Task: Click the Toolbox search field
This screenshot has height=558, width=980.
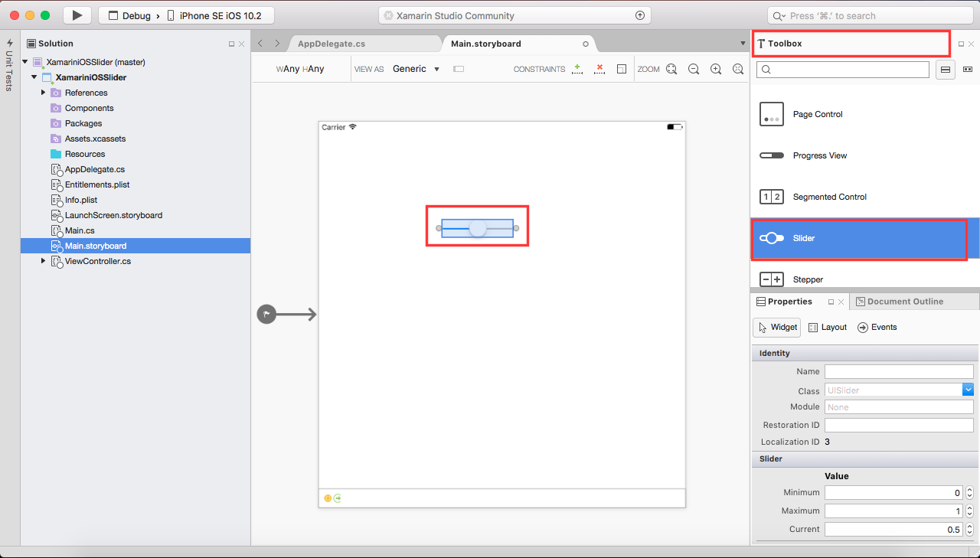Action: [842, 69]
